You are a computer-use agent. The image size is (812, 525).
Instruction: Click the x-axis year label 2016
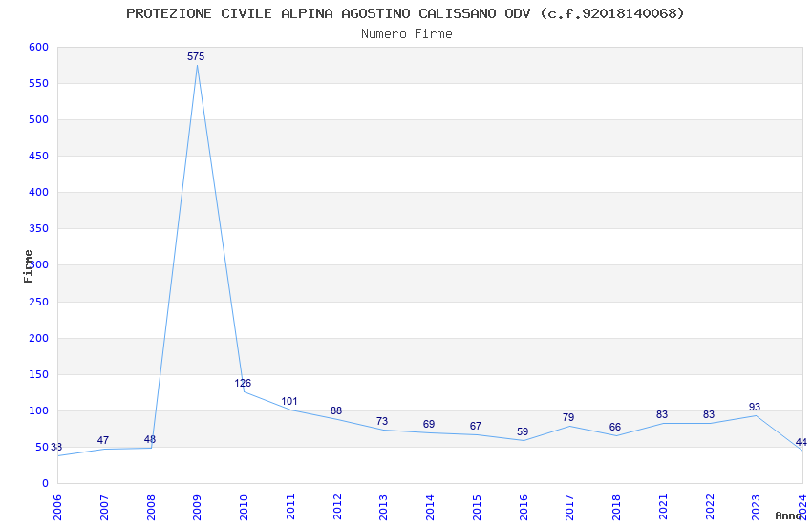point(524,507)
